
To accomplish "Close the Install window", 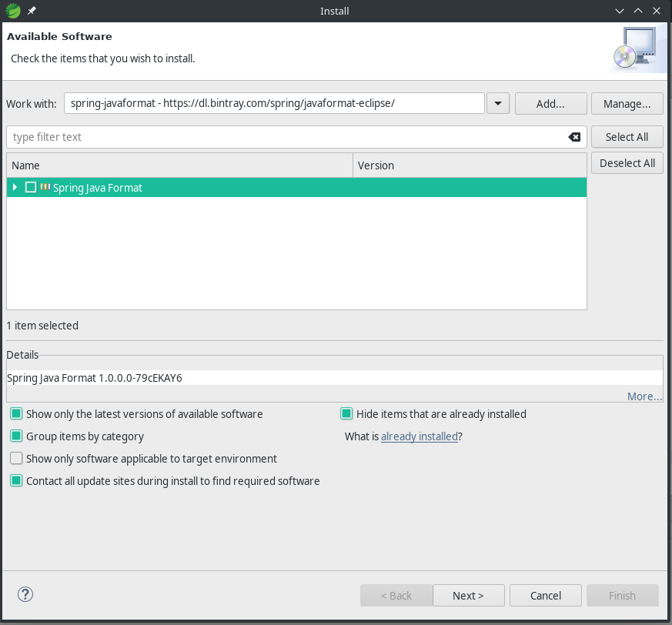I will pyautogui.click(x=656, y=11).
